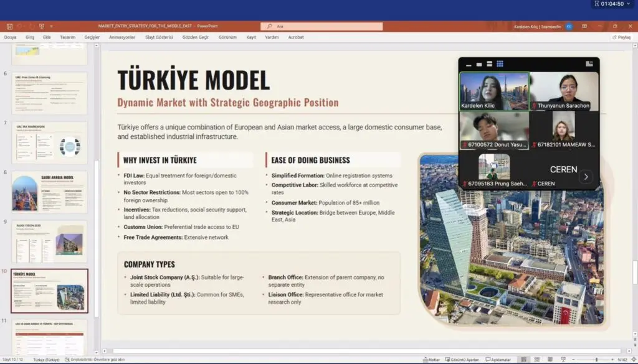This screenshot has width=638, height=364.
Task: Minimize Zoom video panel to hidden strip
Action: (469, 64)
